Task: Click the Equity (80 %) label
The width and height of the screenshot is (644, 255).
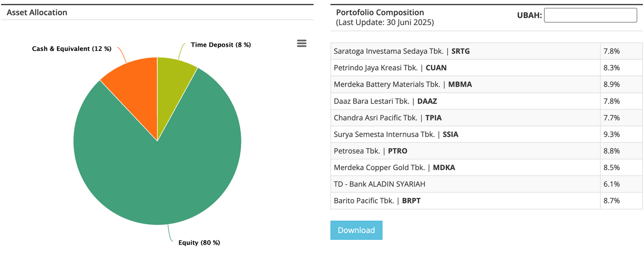Action: (199, 242)
